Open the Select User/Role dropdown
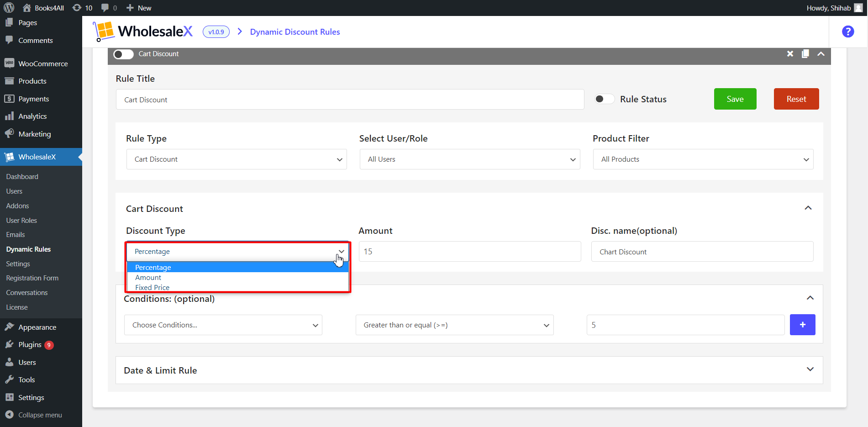This screenshot has width=868, height=427. pos(470,159)
